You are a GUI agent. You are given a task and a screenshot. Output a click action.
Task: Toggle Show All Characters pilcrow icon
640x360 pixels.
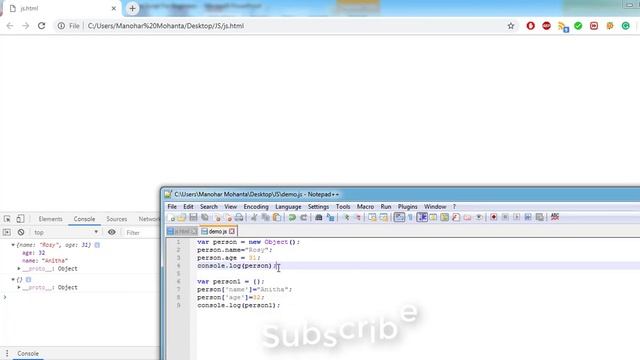click(x=410, y=218)
